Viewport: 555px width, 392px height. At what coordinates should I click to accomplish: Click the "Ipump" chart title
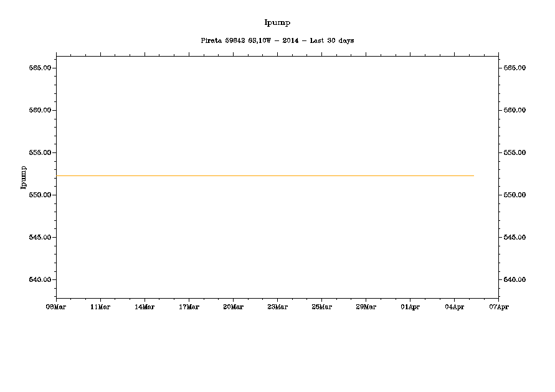277,23
